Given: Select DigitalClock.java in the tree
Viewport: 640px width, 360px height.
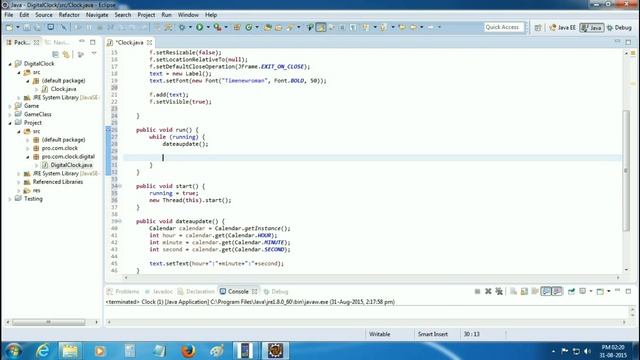Looking at the screenshot, I should [x=71, y=165].
